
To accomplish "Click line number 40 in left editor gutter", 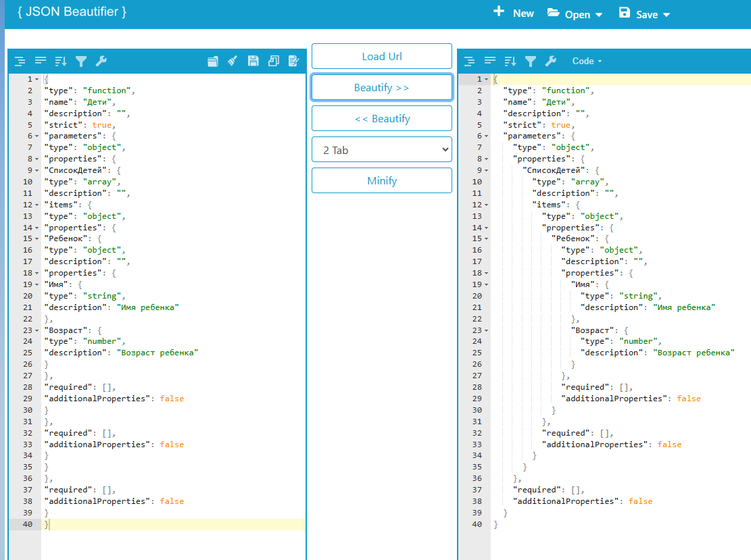I will click(28, 524).
